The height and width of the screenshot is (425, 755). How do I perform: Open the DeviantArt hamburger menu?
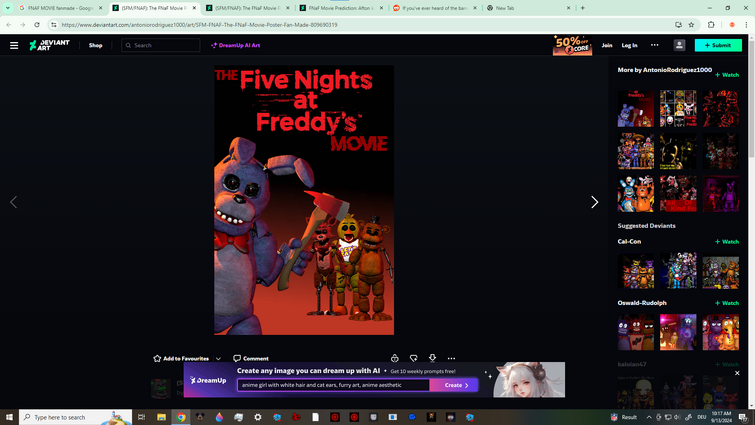pos(14,45)
